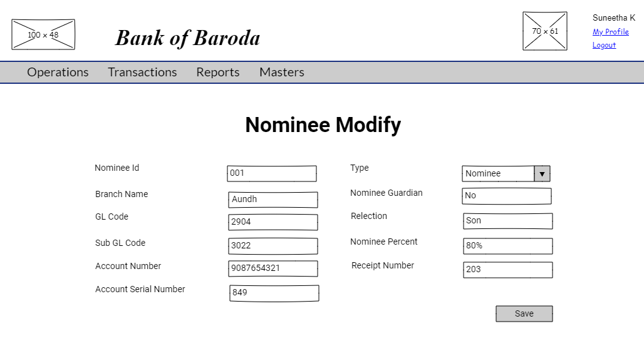Click the 80% input field
The width and height of the screenshot is (644, 341).
(508, 246)
